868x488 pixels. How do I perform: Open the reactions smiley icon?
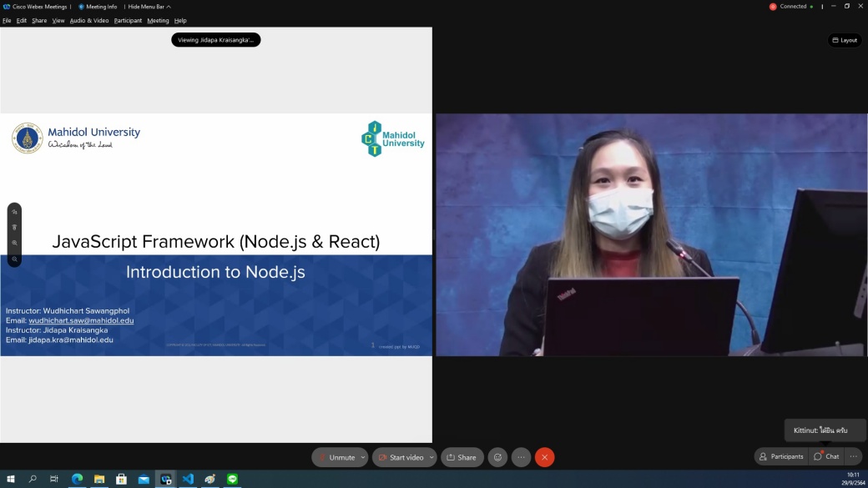pyautogui.click(x=498, y=457)
